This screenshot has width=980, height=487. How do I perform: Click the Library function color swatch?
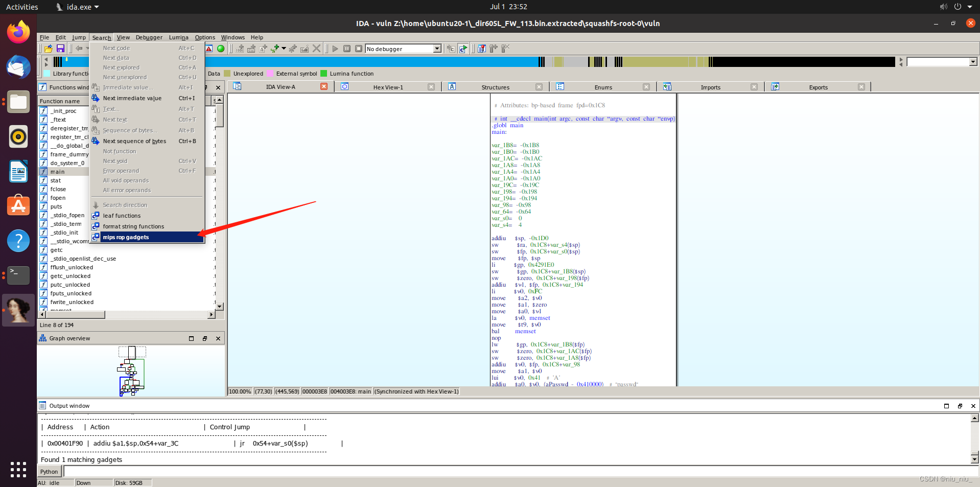pos(48,74)
